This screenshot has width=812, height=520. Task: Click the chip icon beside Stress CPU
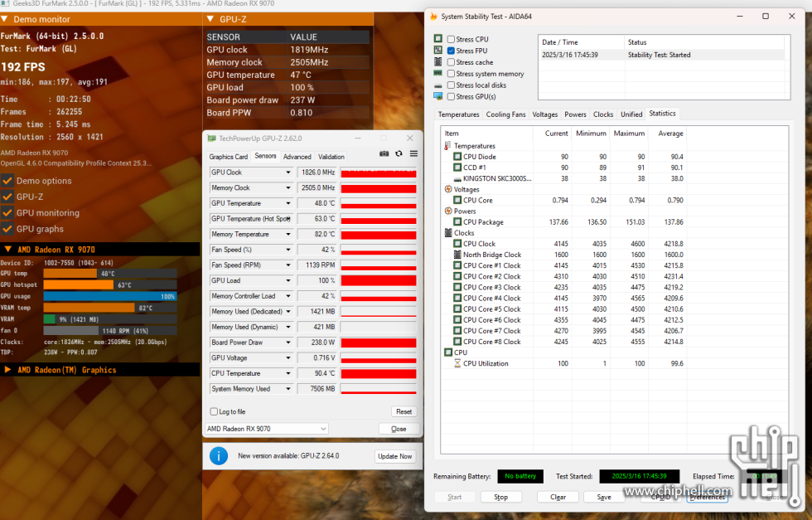click(x=438, y=39)
